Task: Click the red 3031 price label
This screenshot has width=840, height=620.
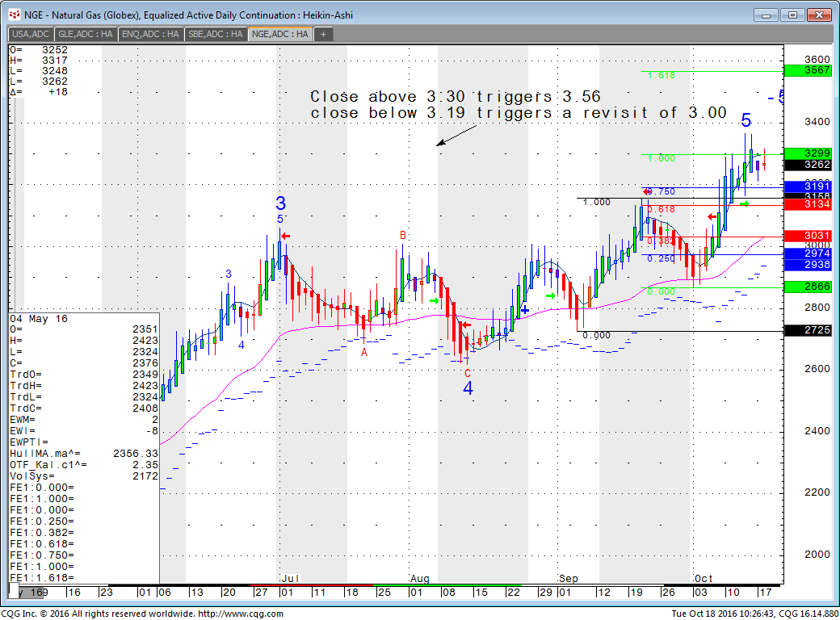Action: tap(808, 236)
